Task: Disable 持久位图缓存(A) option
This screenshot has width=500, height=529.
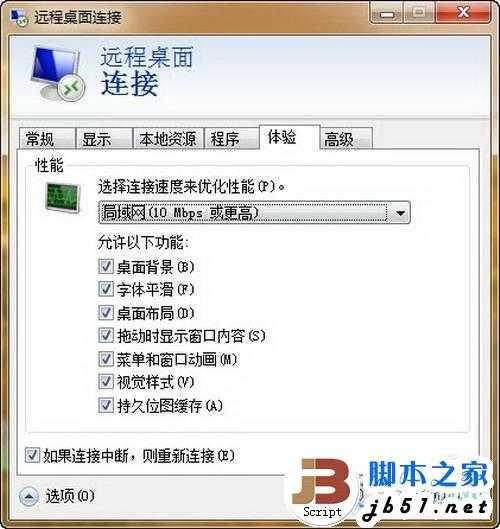Action: (x=106, y=405)
